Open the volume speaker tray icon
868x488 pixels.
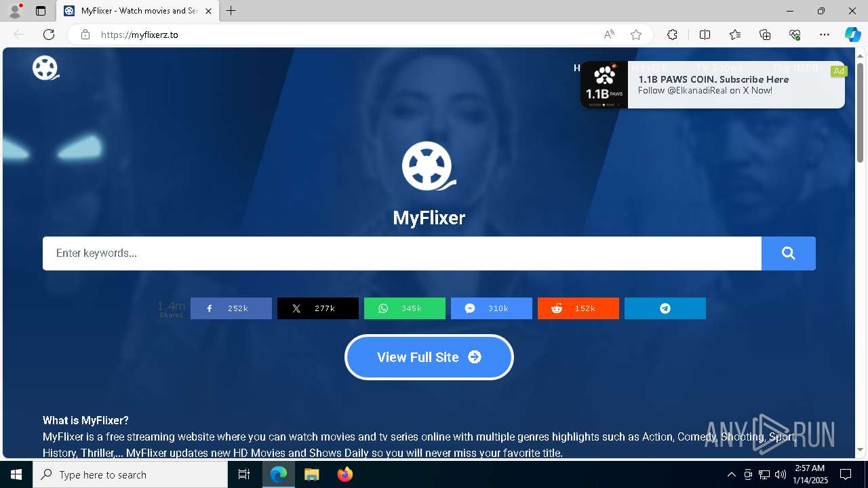pos(780,474)
